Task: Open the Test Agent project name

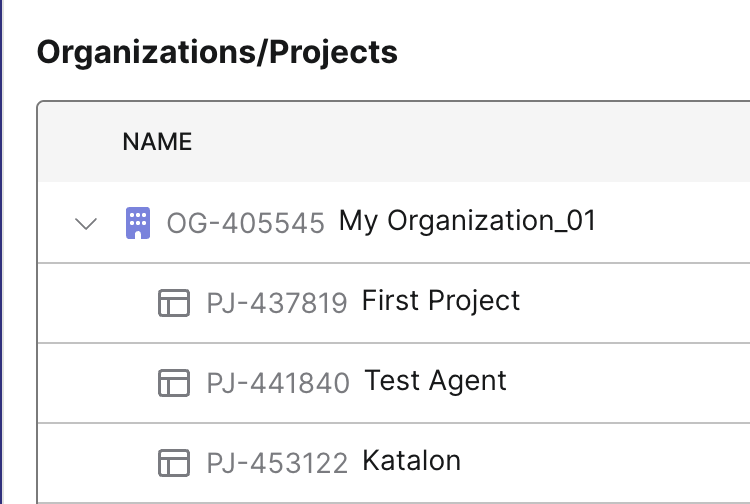Action: point(436,381)
